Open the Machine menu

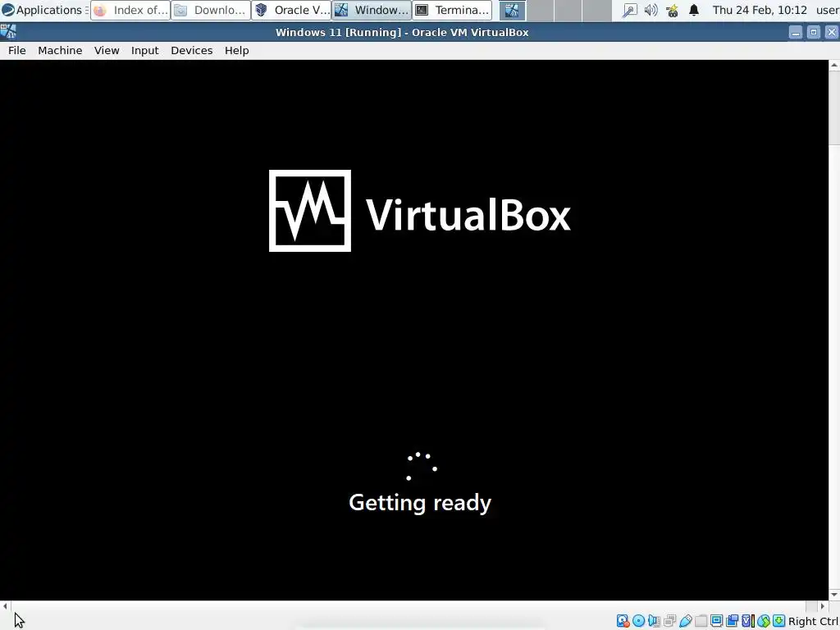[60, 50]
